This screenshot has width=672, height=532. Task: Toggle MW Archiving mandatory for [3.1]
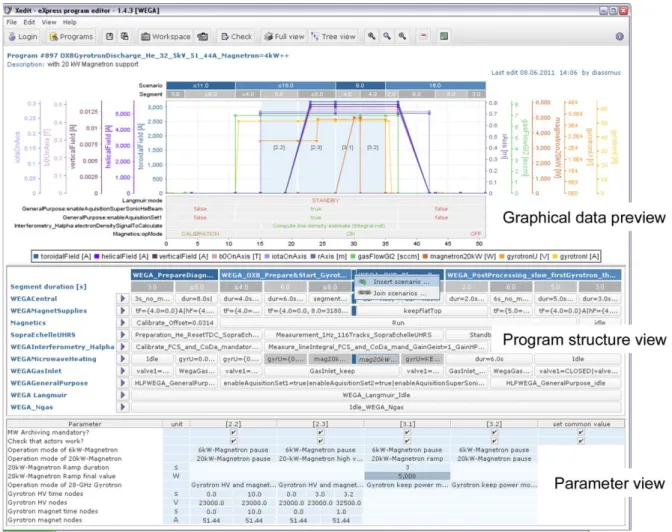coord(407,432)
